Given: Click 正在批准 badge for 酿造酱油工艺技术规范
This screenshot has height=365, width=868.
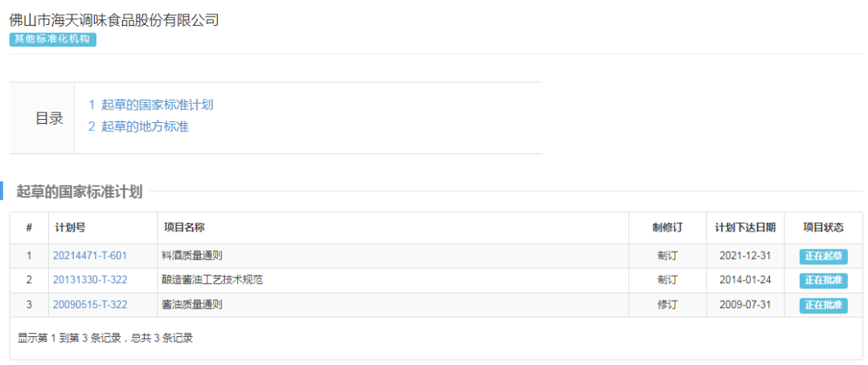Looking at the screenshot, I should pos(823,281).
